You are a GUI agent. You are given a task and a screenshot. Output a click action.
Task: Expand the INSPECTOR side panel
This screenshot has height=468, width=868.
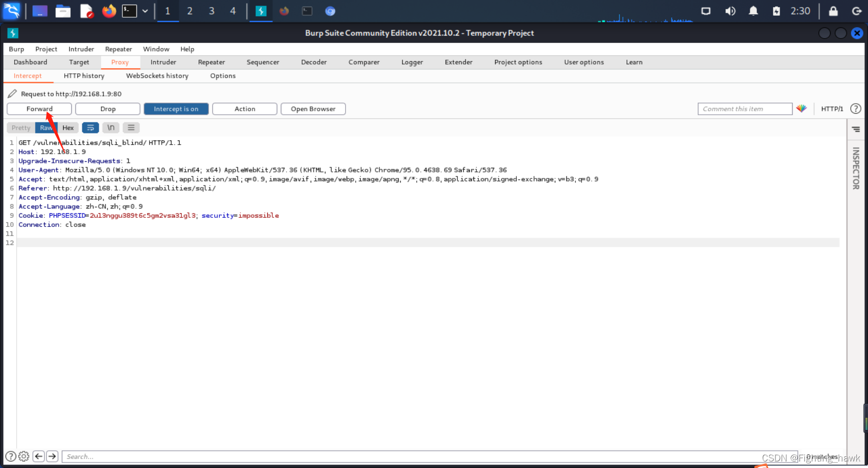[x=856, y=168]
